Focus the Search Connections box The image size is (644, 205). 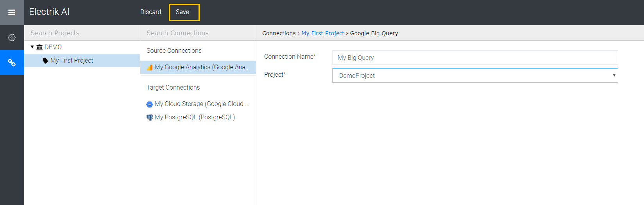198,33
